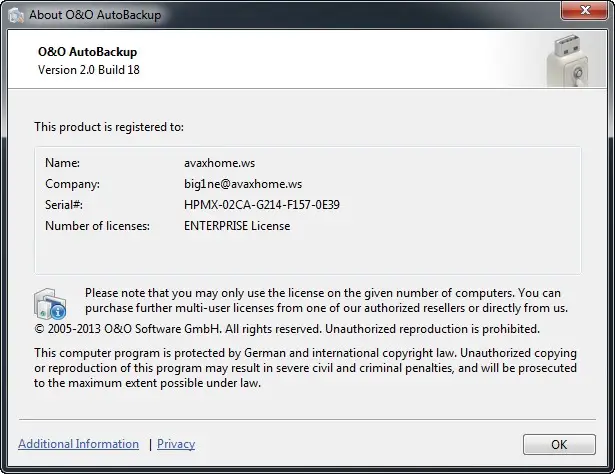615x474 pixels.
Task: Click the 'Serial#:' field label
Action: [64, 205]
